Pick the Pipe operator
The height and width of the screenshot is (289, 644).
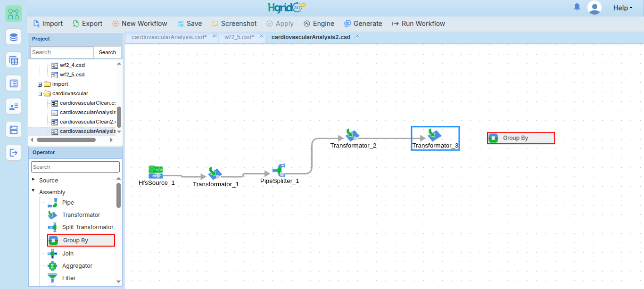61,203
